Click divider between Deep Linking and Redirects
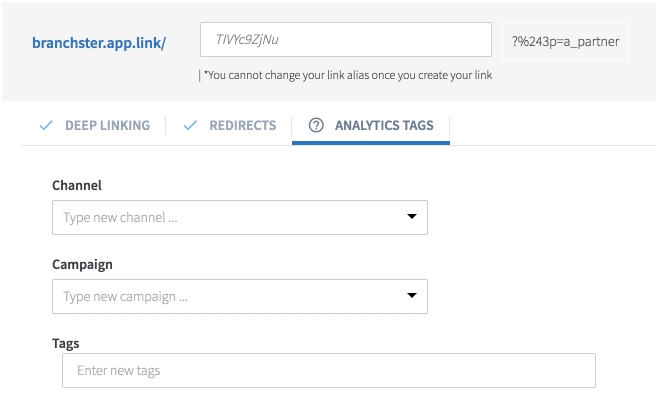Screen dimensions: 656x412 (x=166, y=126)
